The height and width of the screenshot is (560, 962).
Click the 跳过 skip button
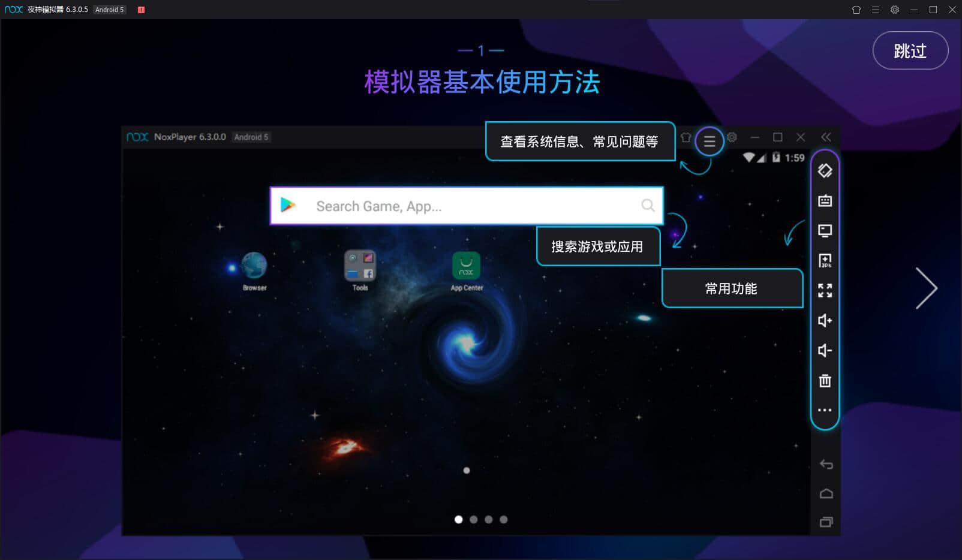pyautogui.click(x=910, y=50)
